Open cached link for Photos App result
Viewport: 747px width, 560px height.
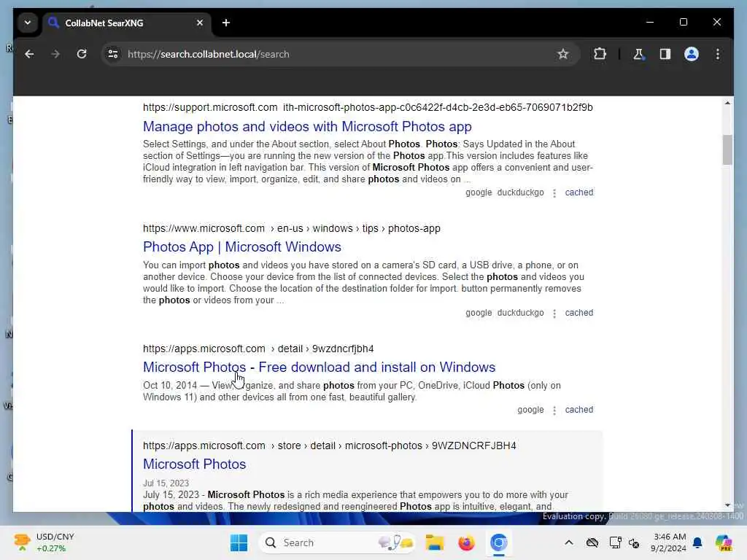click(578, 313)
